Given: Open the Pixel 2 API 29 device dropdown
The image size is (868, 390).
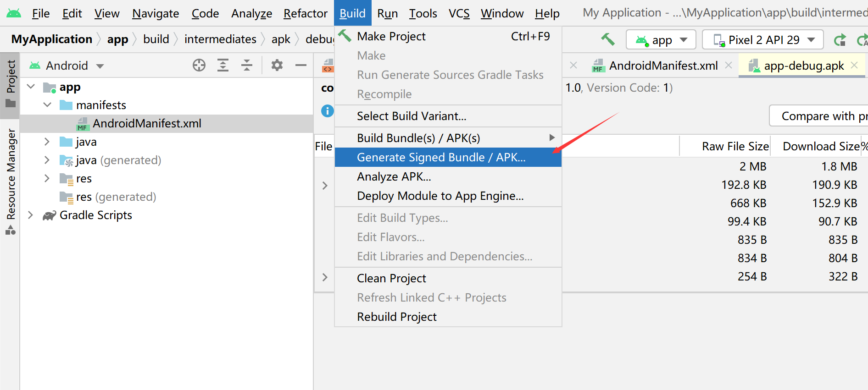Looking at the screenshot, I should coord(763,40).
